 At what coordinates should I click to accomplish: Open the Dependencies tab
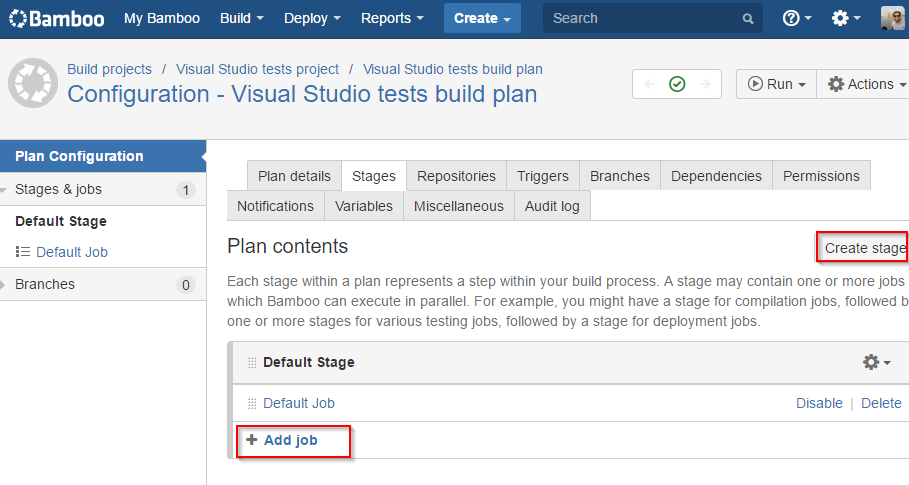point(716,176)
